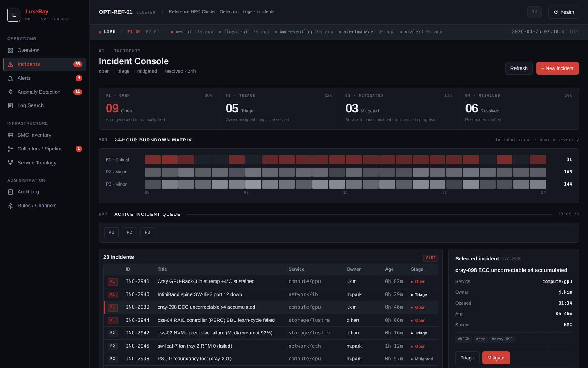Click the P2 07 live counter
This screenshot has width=588, height=368.
click(x=152, y=32)
